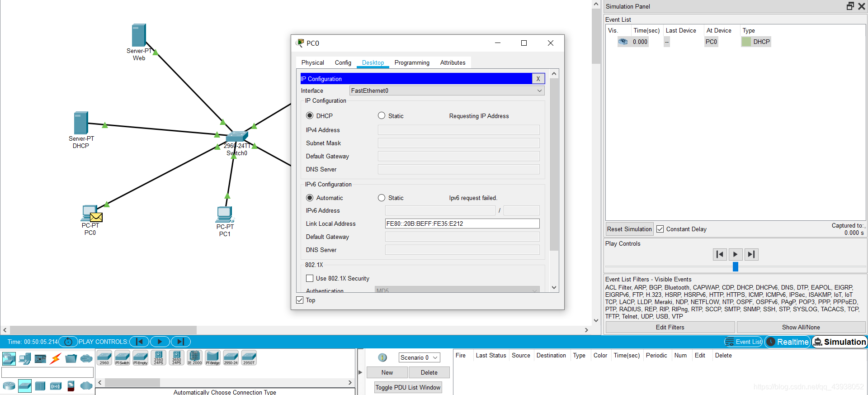This screenshot has height=395, width=868.
Task: Click the bottom bar Go Back control
Action: 140,342
